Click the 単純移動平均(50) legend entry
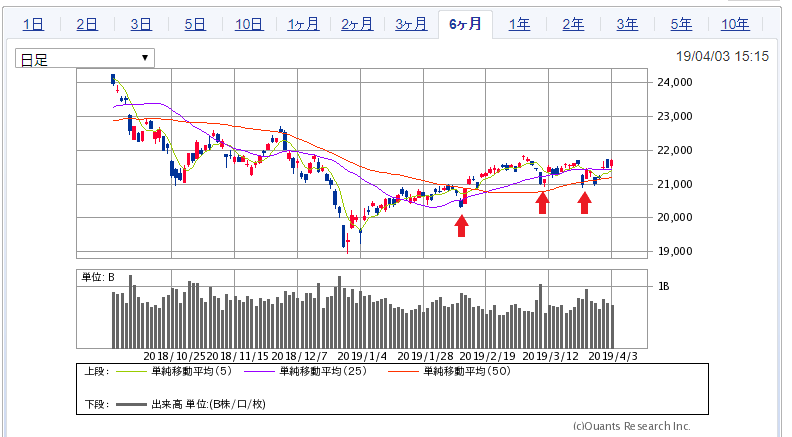This screenshot has height=437, width=792. pos(482,371)
